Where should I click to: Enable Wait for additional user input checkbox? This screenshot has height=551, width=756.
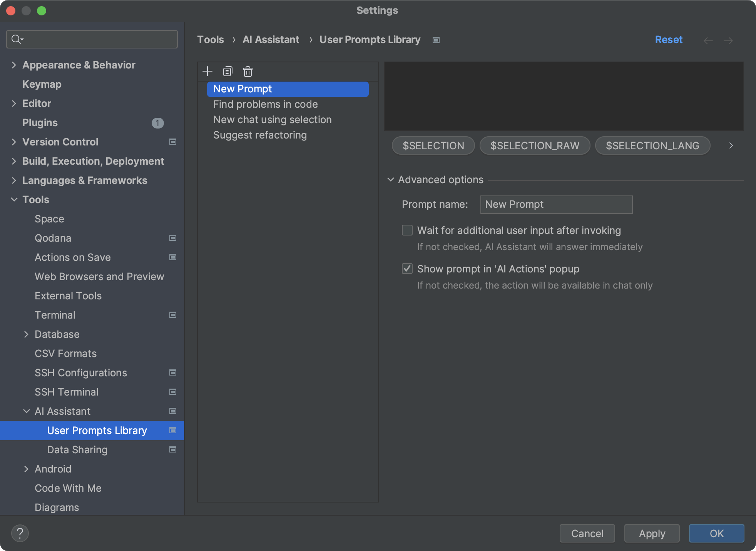click(407, 230)
